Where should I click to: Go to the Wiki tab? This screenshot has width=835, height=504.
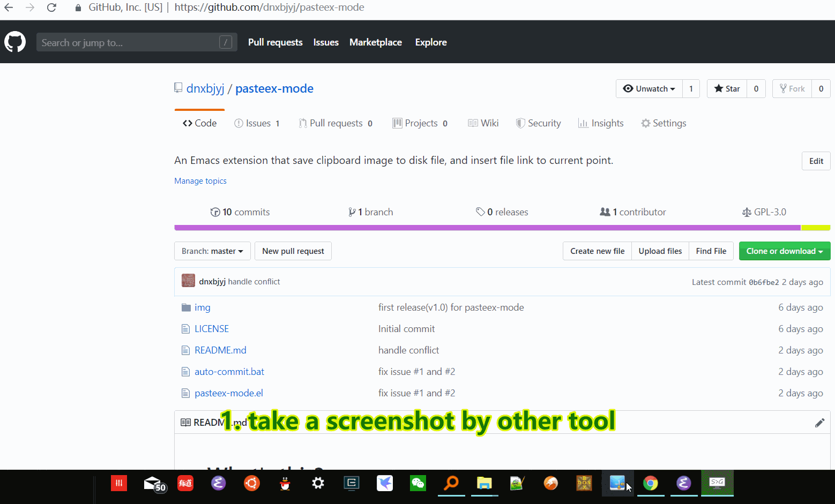point(483,123)
